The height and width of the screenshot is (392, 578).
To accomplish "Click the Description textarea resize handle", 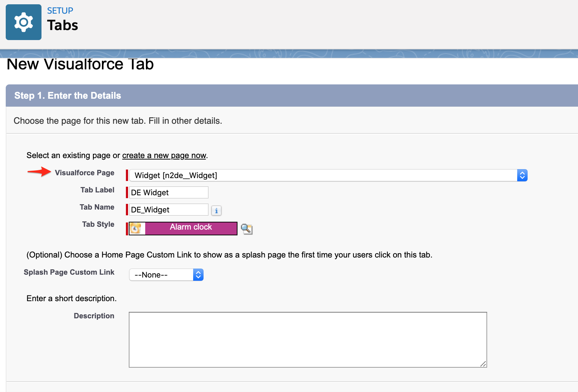I will [483, 364].
